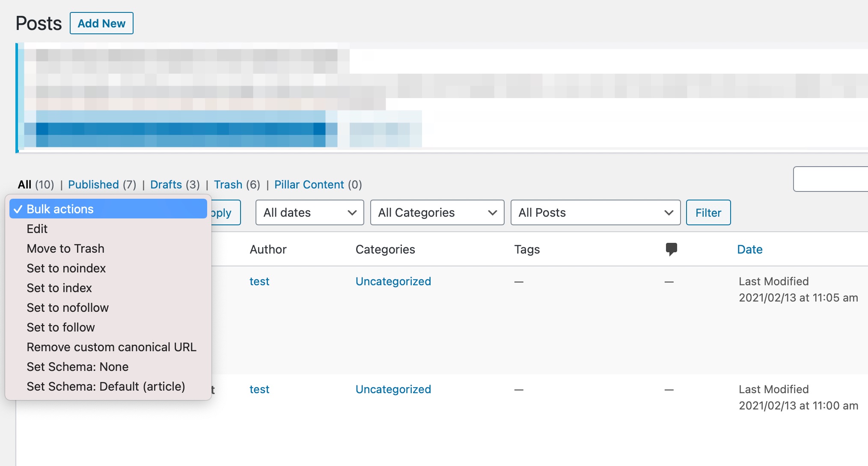
Task: Open the All Posts filter dropdown
Action: click(595, 212)
